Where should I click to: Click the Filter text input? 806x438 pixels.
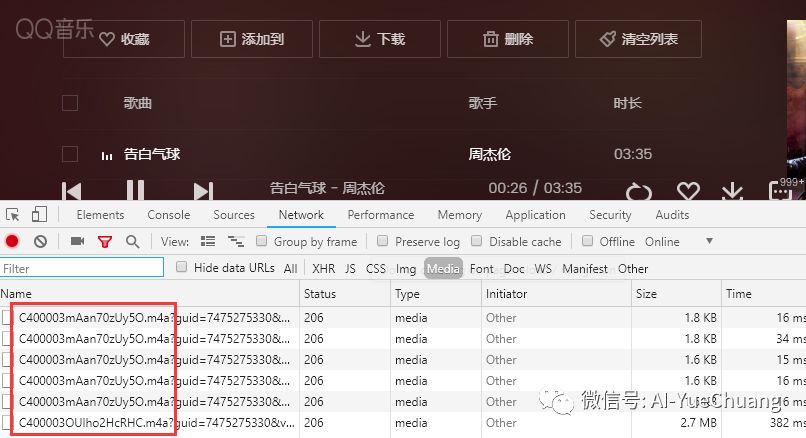tap(82, 268)
